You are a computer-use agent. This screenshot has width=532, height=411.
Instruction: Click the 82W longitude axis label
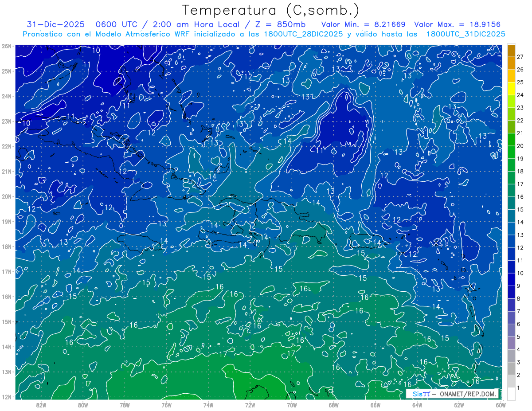point(41,405)
